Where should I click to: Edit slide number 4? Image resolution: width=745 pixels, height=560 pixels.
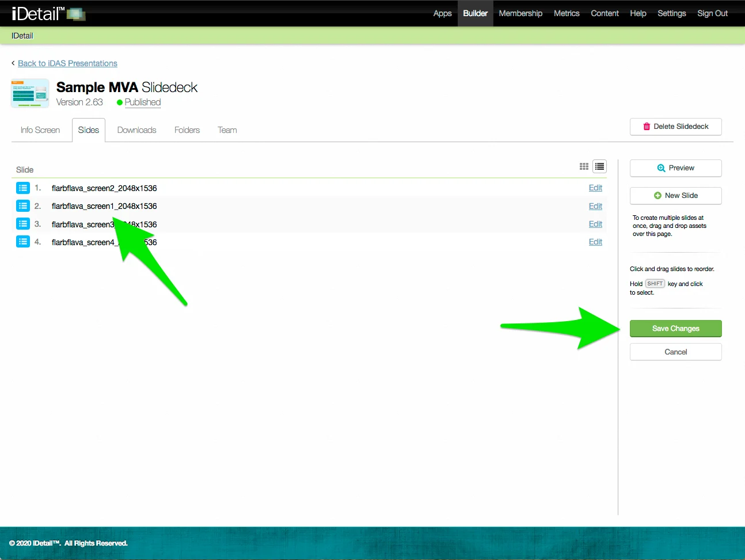tap(595, 242)
